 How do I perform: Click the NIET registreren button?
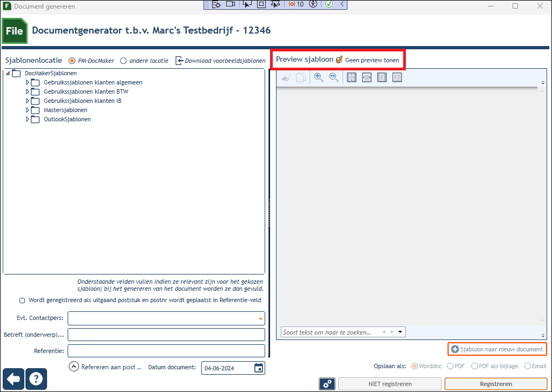click(390, 384)
